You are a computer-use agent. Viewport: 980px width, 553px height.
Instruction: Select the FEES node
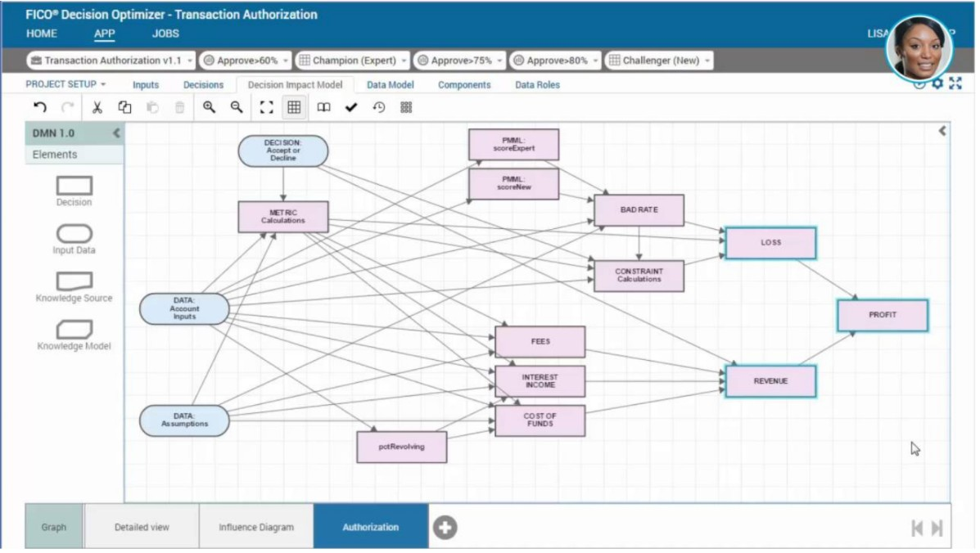540,342
